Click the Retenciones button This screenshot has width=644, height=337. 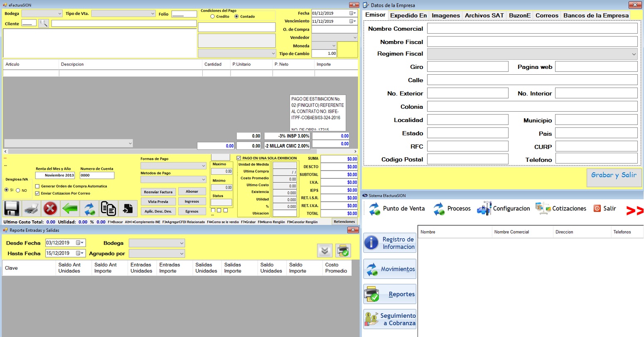[344, 222]
